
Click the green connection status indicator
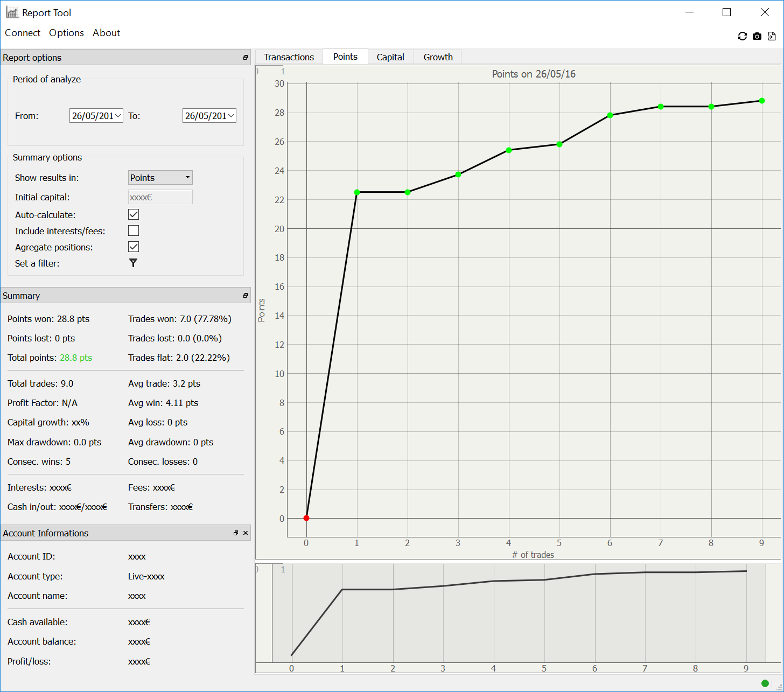pyautogui.click(x=765, y=683)
